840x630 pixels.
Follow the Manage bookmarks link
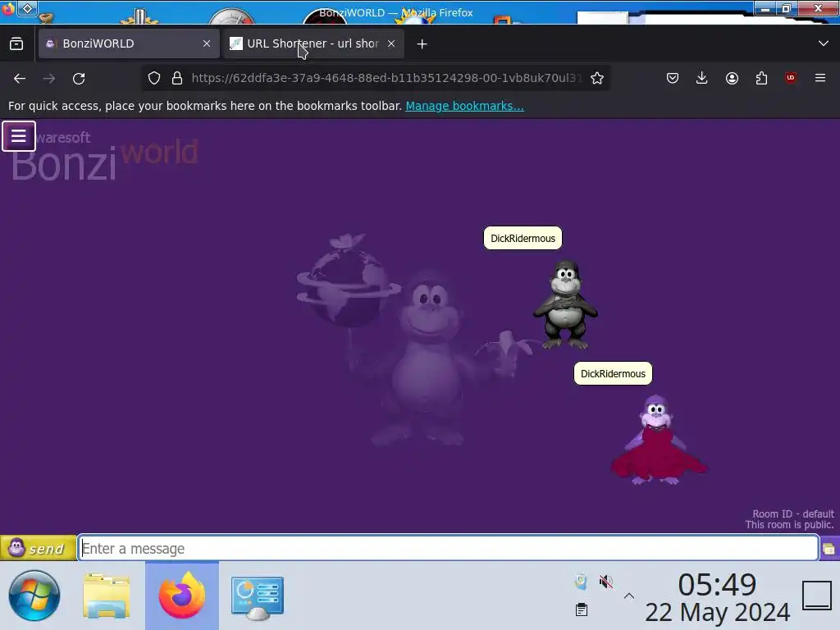pos(464,106)
